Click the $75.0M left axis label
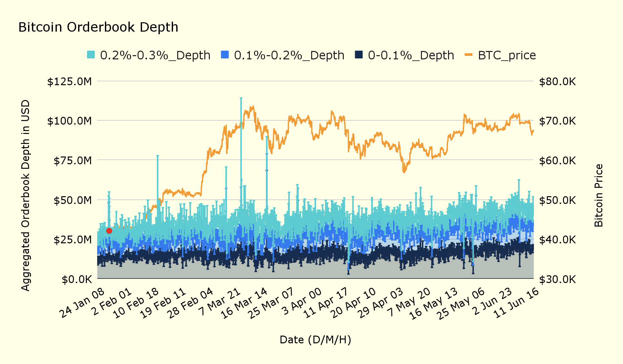 point(73,160)
